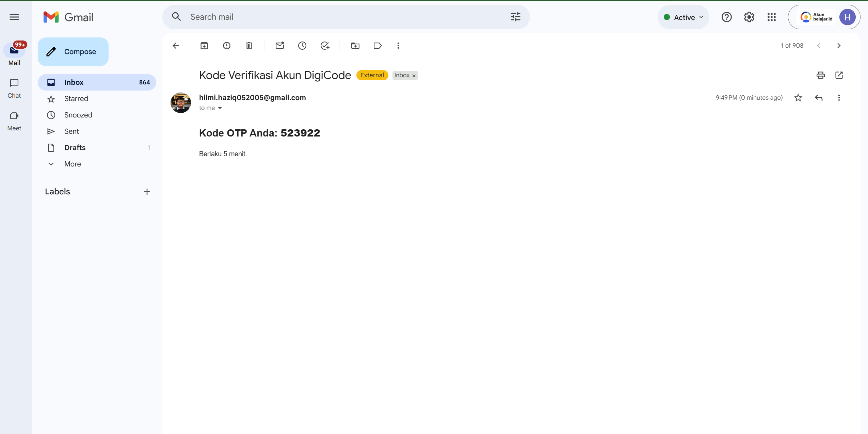
Task: Open the Move to folder icon
Action: pyautogui.click(x=355, y=46)
